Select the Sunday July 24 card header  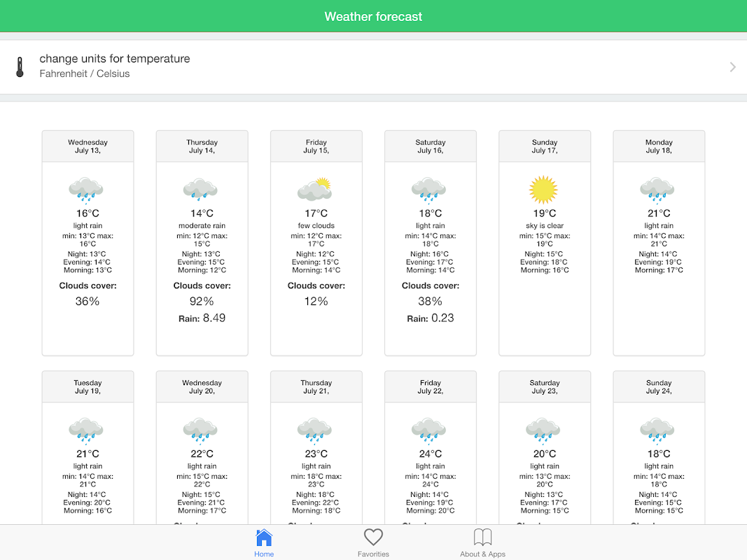coord(659,386)
